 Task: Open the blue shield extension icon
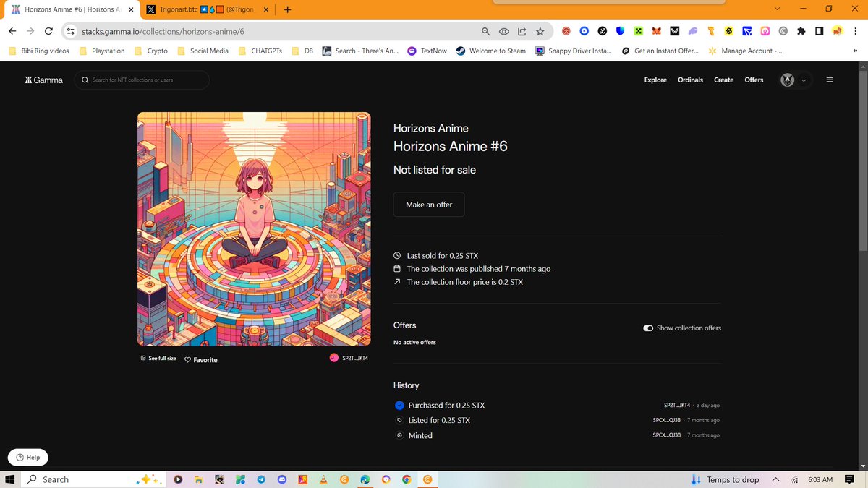point(621,31)
